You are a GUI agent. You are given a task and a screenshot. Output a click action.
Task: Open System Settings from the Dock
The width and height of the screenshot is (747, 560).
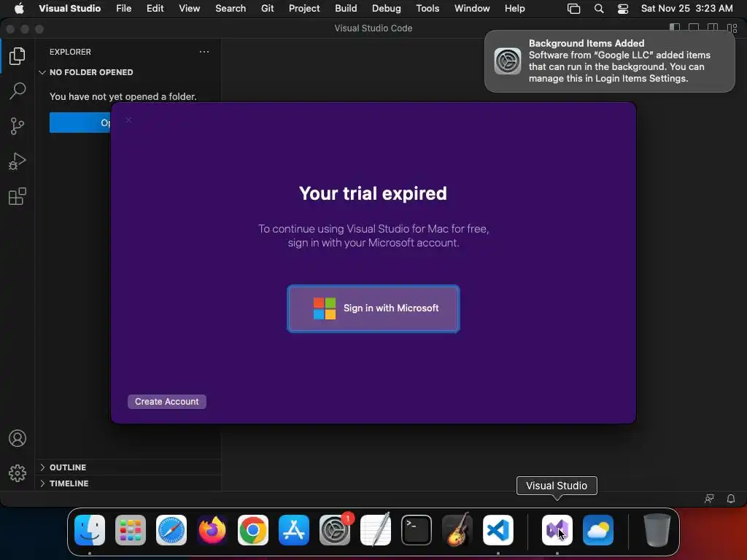pyautogui.click(x=335, y=530)
